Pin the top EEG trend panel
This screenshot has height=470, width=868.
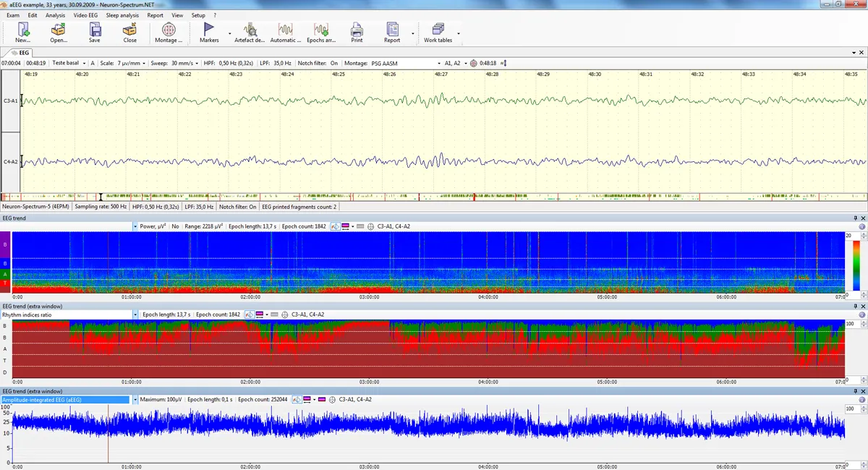coord(854,218)
